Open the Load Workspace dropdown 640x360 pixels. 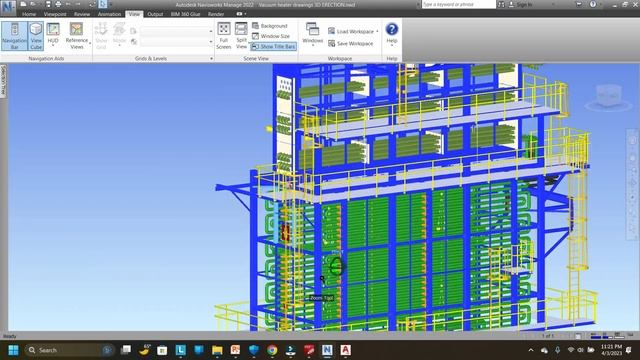tap(353, 31)
